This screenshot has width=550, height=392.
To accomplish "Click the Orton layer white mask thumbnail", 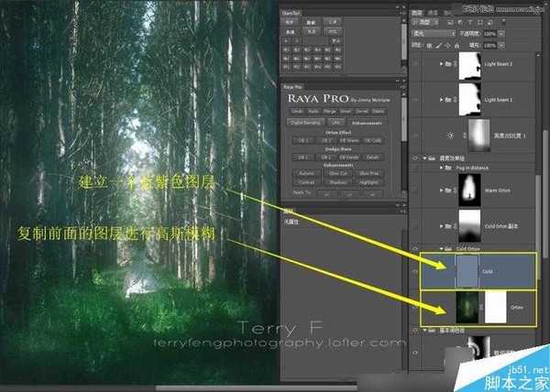I will (x=495, y=307).
